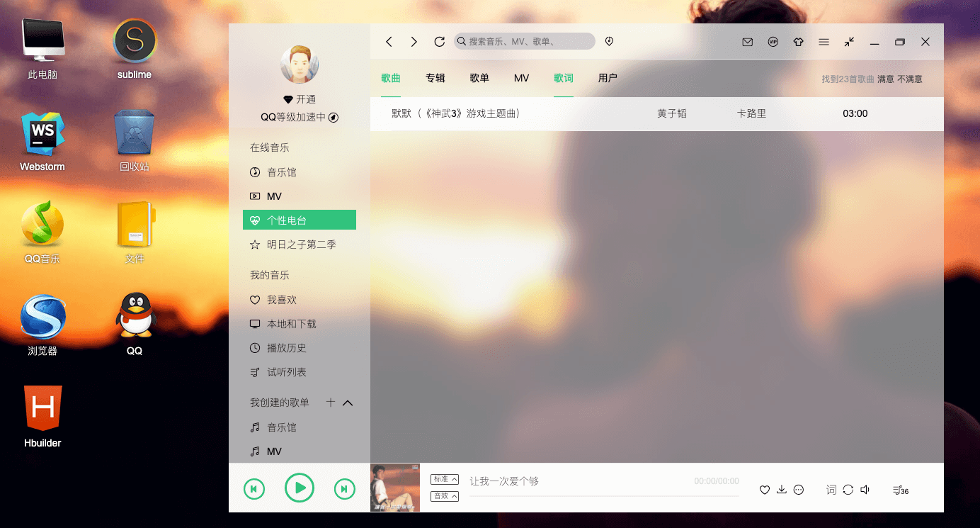980x528 pixels.
Task: Open the 个性电台 sidebar item
Action: pyautogui.click(x=300, y=220)
